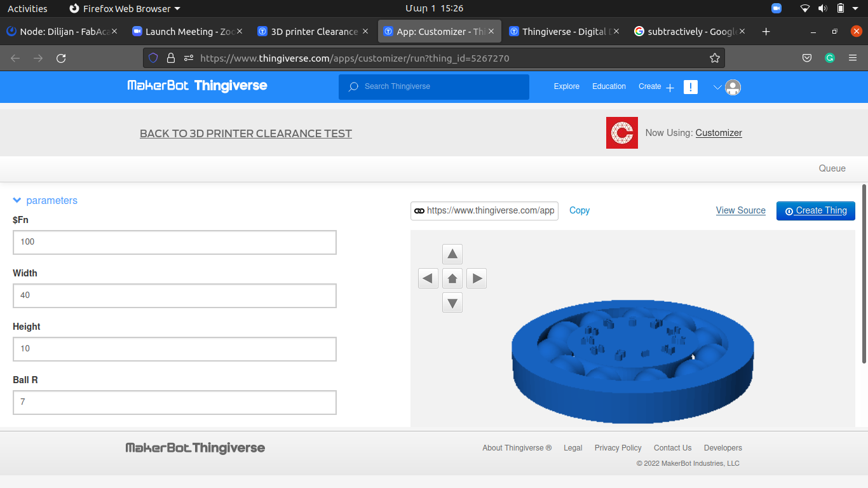Click the Grammarly extension icon

coord(830,58)
